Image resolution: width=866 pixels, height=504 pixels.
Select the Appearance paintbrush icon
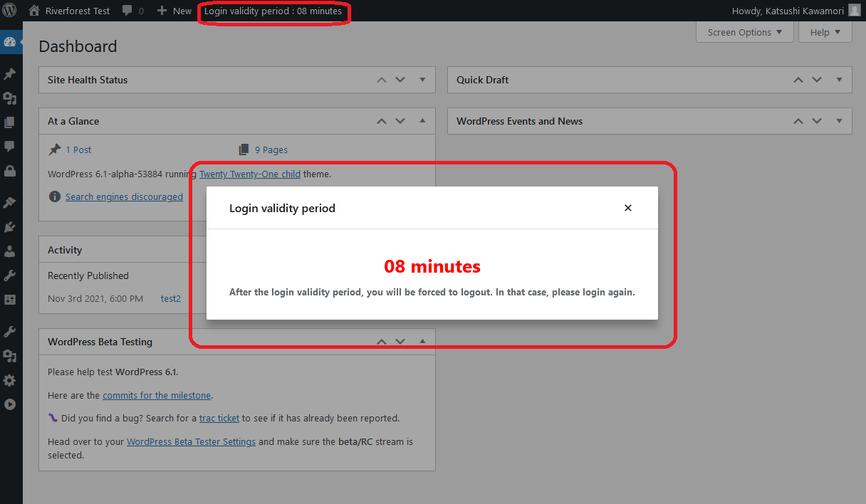pyautogui.click(x=11, y=201)
